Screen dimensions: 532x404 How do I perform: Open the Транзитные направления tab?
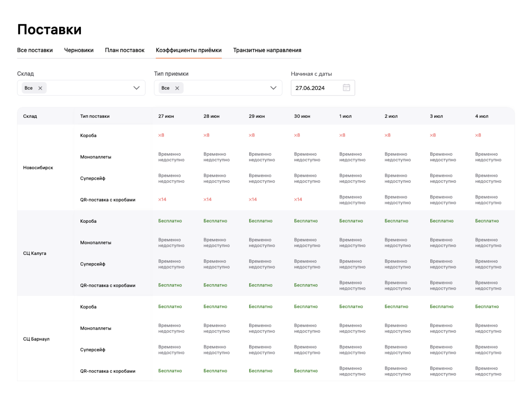[x=267, y=50]
